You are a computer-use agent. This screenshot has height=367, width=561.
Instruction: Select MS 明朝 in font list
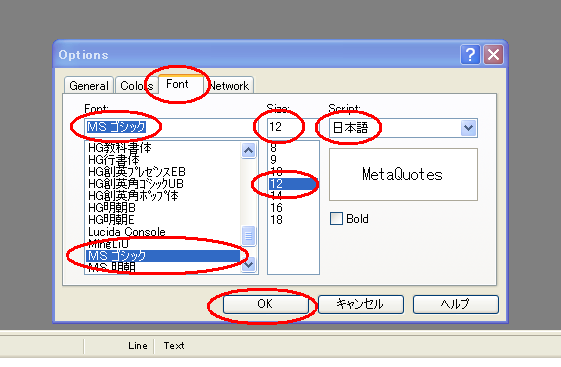pyautogui.click(x=163, y=268)
